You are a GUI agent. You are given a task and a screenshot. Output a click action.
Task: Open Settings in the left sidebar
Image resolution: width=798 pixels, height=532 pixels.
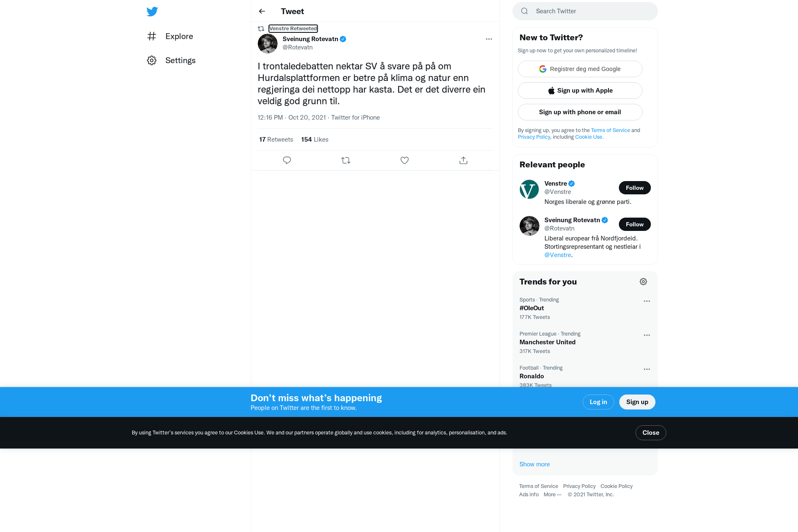tap(171, 60)
